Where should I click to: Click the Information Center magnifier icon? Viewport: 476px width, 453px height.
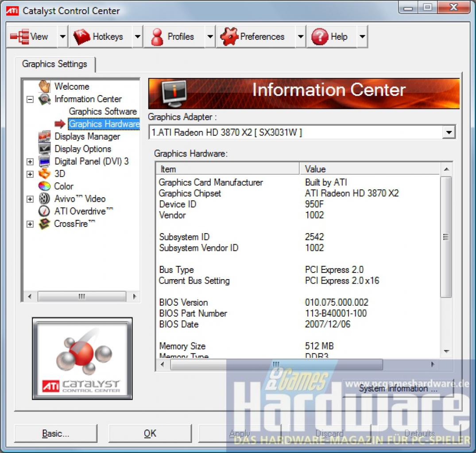click(x=44, y=99)
